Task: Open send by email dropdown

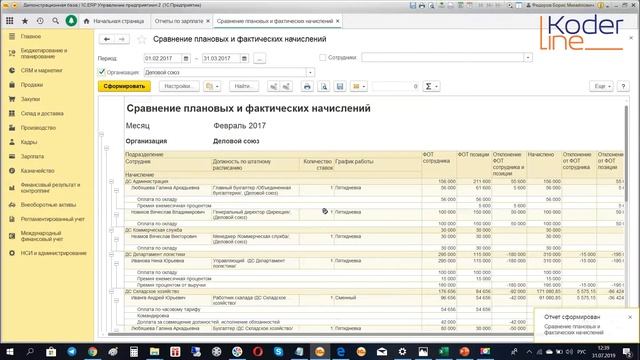Action: [x=358, y=87]
